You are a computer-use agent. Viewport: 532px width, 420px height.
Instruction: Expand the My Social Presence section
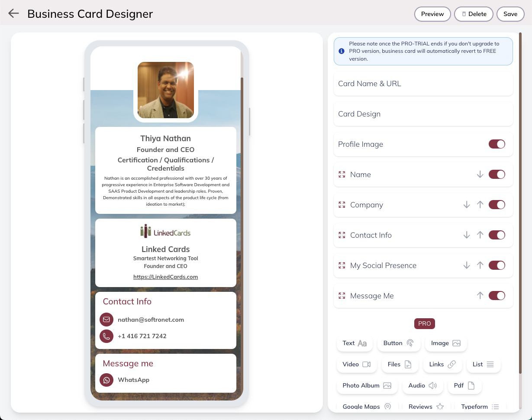pos(383,265)
